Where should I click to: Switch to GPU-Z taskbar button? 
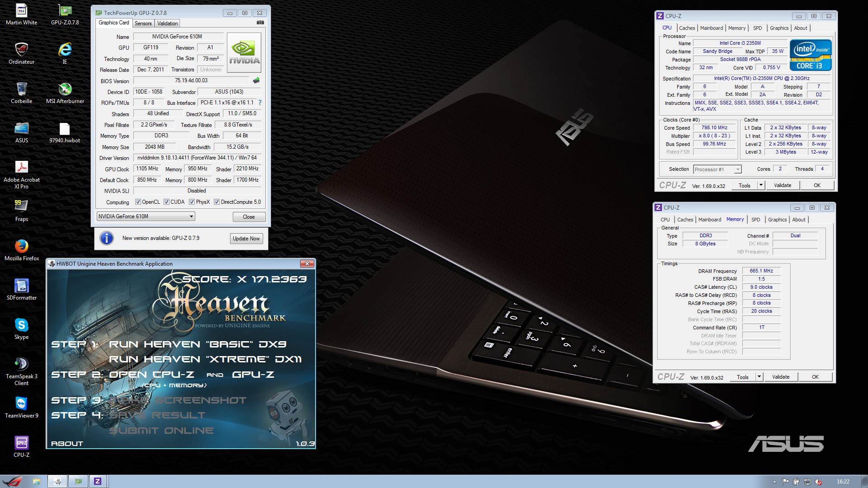78,481
